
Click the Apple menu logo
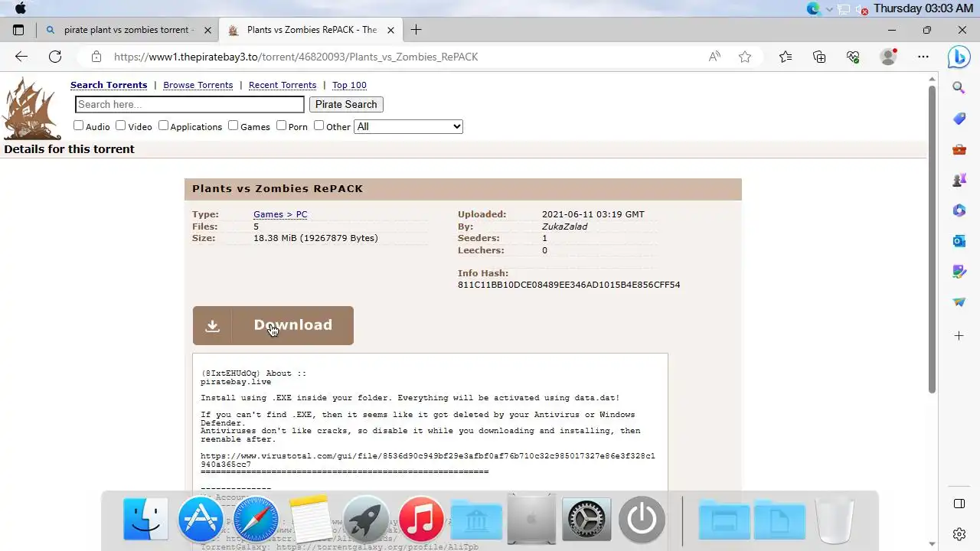pyautogui.click(x=21, y=8)
